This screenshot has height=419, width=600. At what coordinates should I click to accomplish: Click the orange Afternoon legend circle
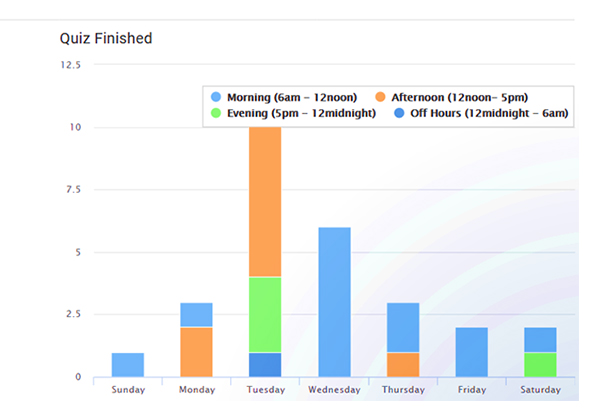pyautogui.click(x=381, y=97)
